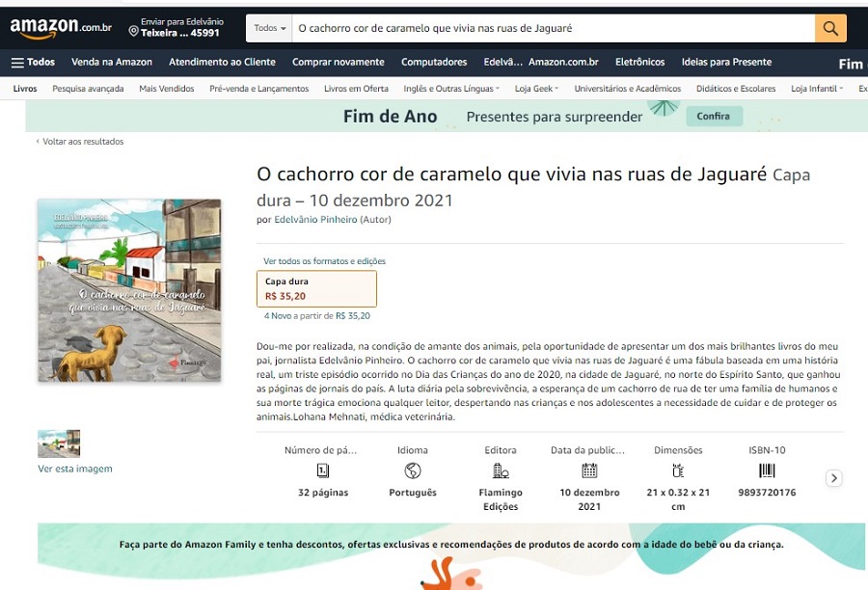Open the Computadores section
The height and width of the screenshot is (590, 868).
[x=434, y=62]
